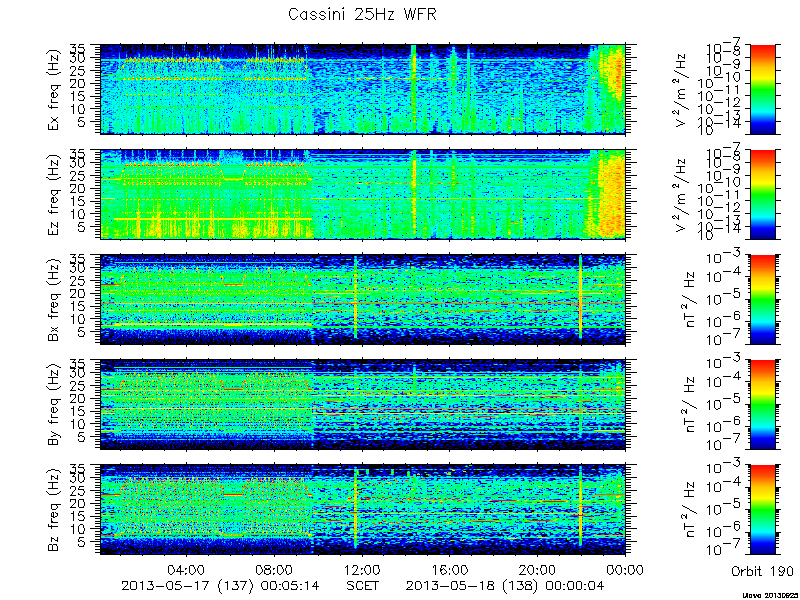800x600 pixels.
Task: Click the Bz panel color scale bar
Action: click(x=762, y=509)
